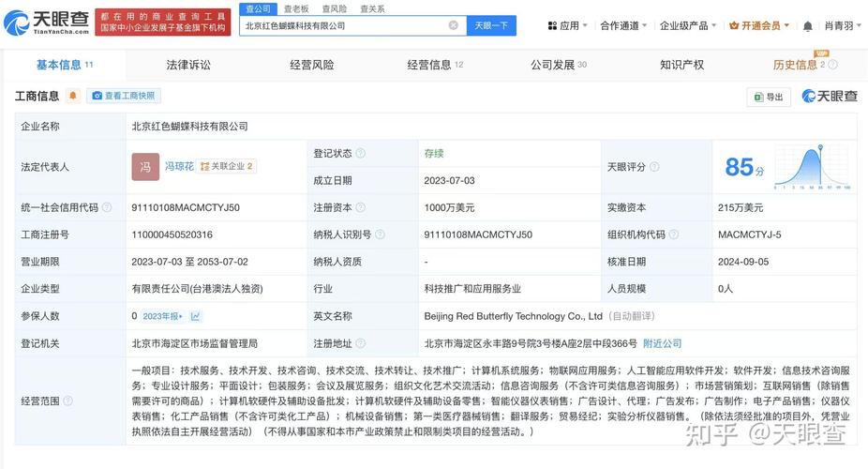
Task: Click the 85分 TianYan score
Action: (744, 167)
